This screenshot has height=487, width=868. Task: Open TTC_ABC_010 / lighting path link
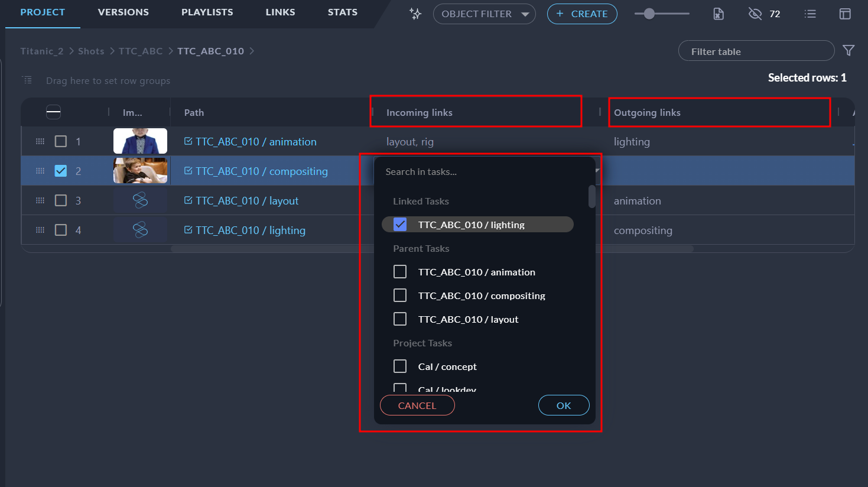click(251, 230)
